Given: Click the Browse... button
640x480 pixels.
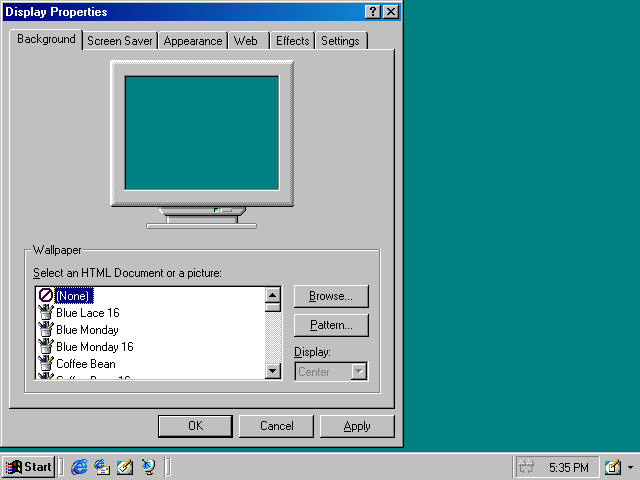Looking at the screenshot, I should click(331, 296).
